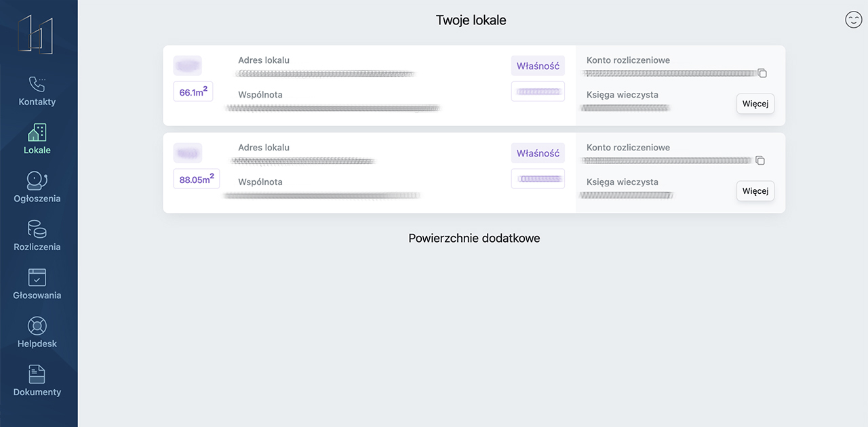Click the second unit's Własność badge
Viewport: 868px width, 427px height.
pyautogui.click(x=538, y=153)
